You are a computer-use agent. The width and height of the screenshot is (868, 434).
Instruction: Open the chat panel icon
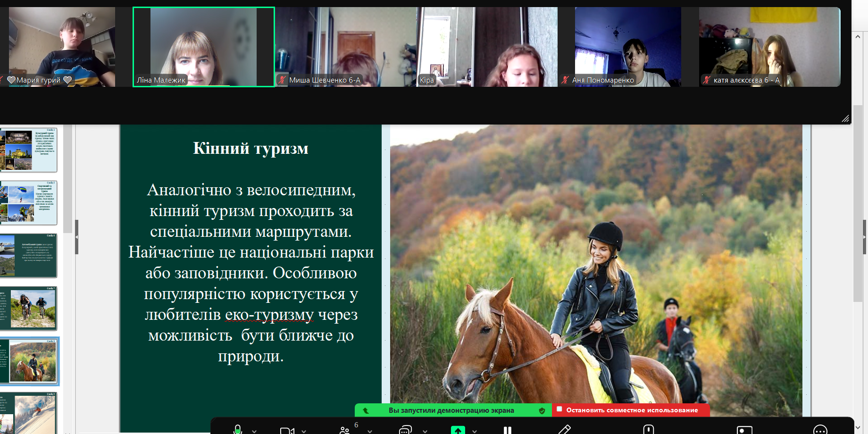[x=405, y=430]
